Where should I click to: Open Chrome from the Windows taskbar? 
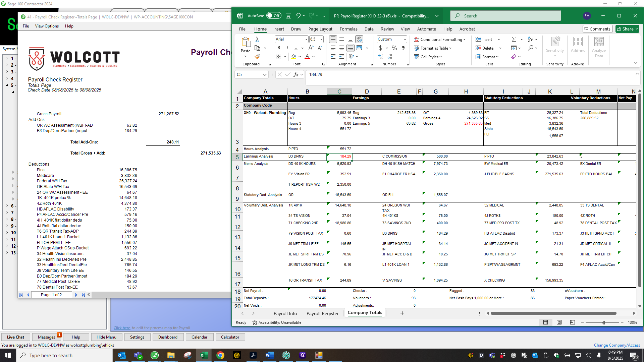(220, 355)
